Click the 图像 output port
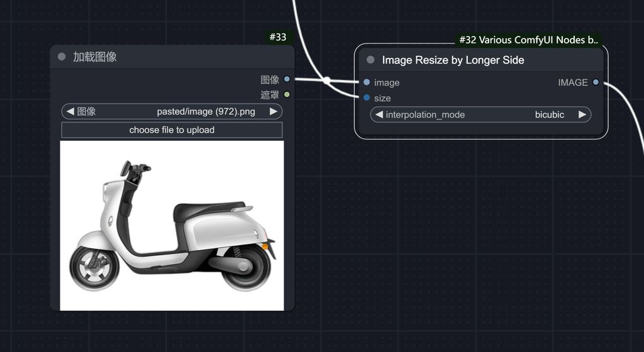644x352 pixels. pos(287,79)
